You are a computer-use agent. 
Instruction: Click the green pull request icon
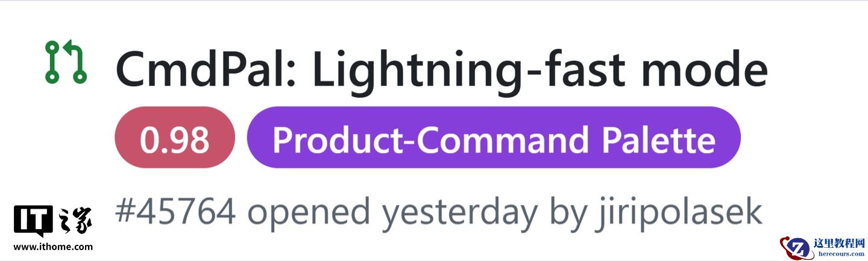tap(66, 62)
